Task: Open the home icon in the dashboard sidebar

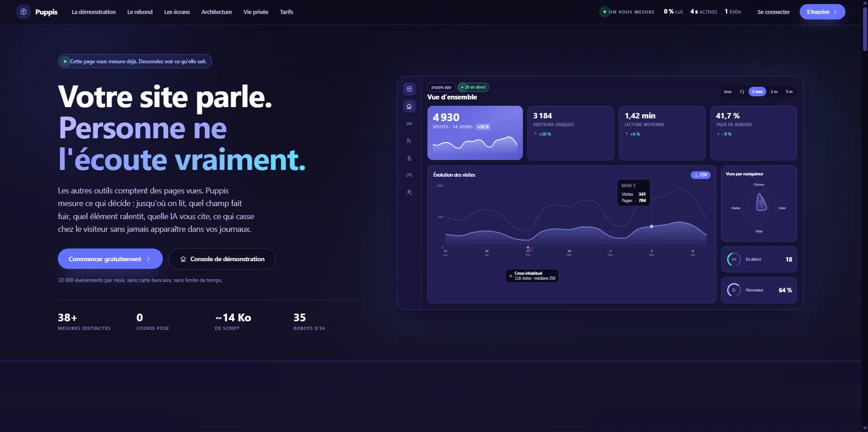Action: (409, 106)
